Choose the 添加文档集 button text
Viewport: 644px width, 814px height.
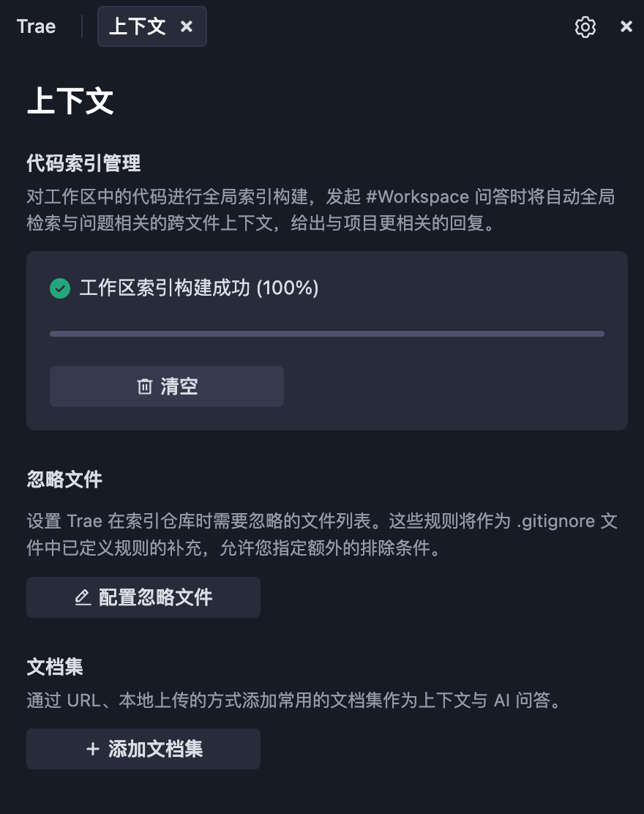pyautogui.click(x=155, y=749)
